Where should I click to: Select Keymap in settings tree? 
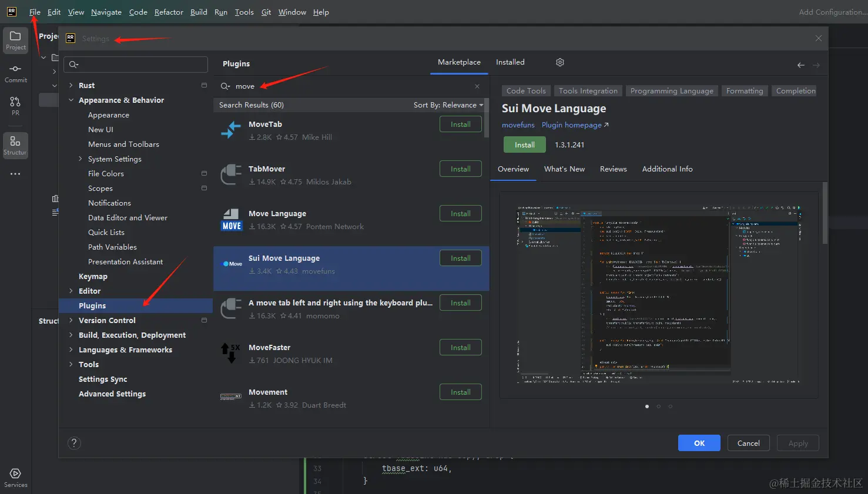(x=93, y=276)
